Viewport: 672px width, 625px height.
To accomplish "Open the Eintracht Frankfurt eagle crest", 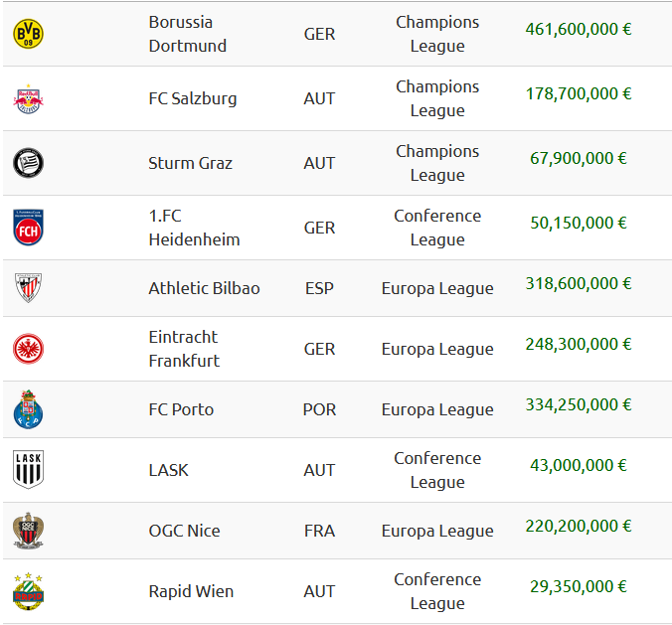I will coord(28,349).
